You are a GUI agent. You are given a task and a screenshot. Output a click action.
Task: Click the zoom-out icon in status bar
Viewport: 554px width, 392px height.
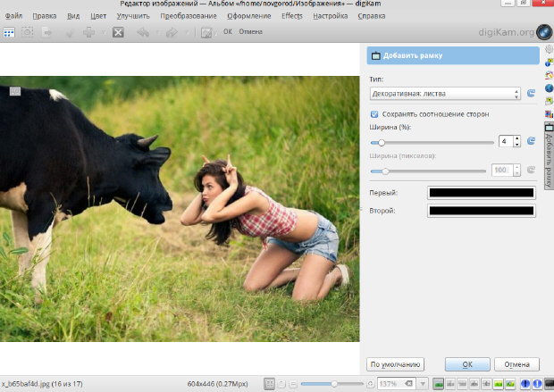(x=293, y=384)
